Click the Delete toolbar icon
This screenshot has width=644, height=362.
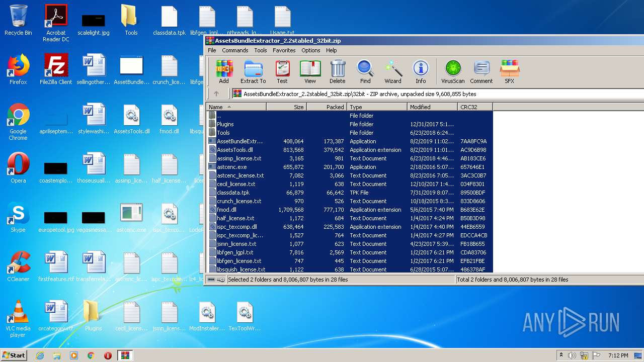[338, 71]
